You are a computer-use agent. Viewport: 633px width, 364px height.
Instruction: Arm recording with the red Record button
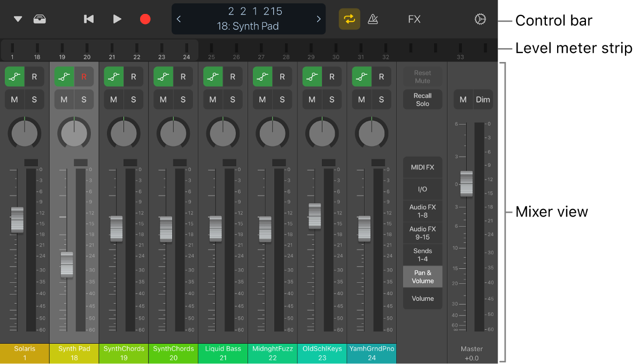[145, 19]
